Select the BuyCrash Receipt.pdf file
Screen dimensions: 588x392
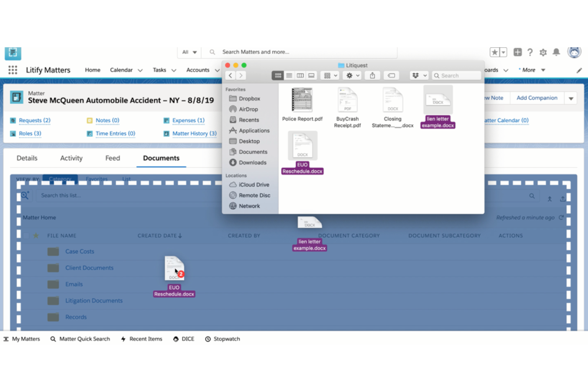pyautogui.click(x=347, y=108)
